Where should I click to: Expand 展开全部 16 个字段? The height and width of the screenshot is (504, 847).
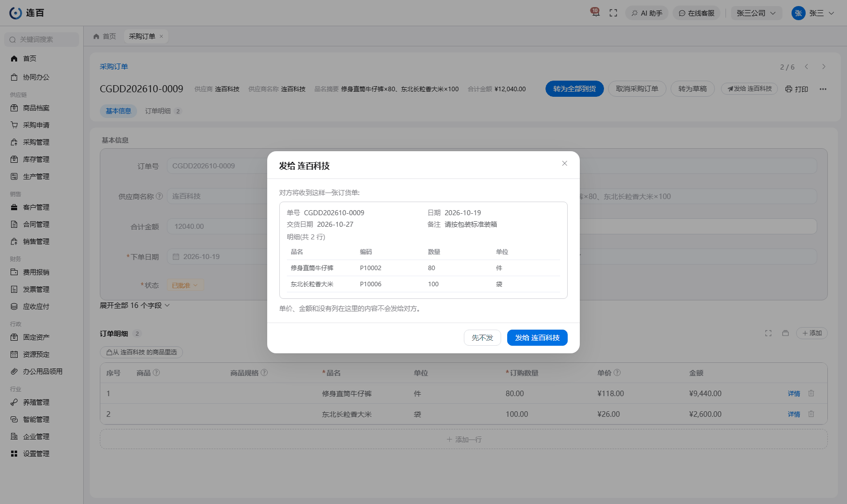[135, 305]
